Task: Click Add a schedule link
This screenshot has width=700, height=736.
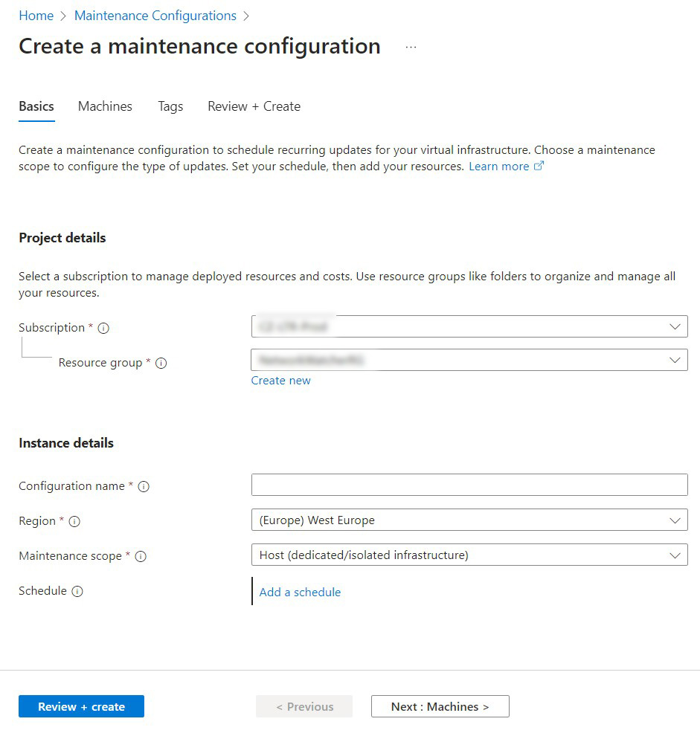Action: pos(301,593)
